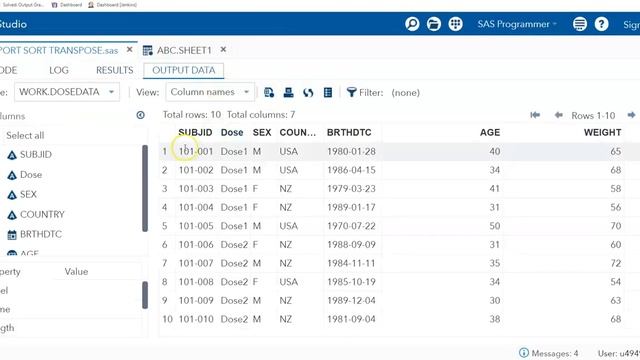This screenshot has width=640, height=360.
Task: Select weight value 72 cell
Action: click(x=616, y=263)
